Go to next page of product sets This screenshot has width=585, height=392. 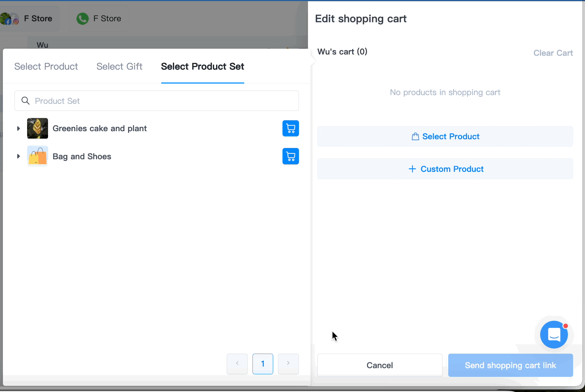[288, 364]
